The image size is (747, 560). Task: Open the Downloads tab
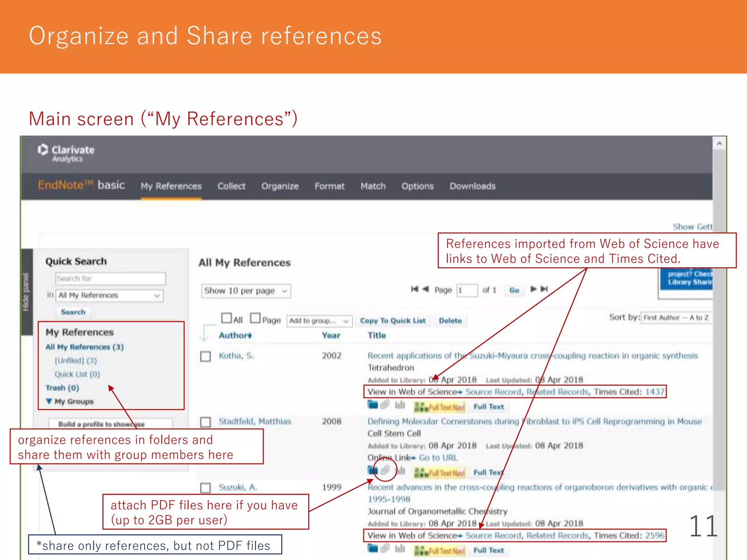click(472, 186)
